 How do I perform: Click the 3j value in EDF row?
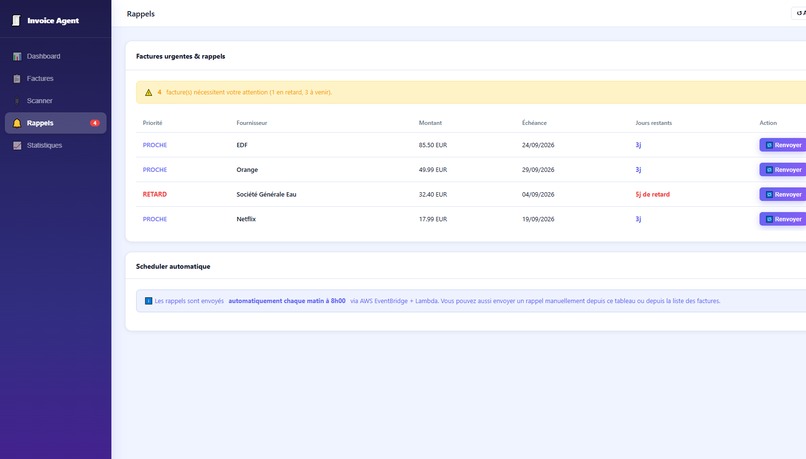click(x=638, y=145)
